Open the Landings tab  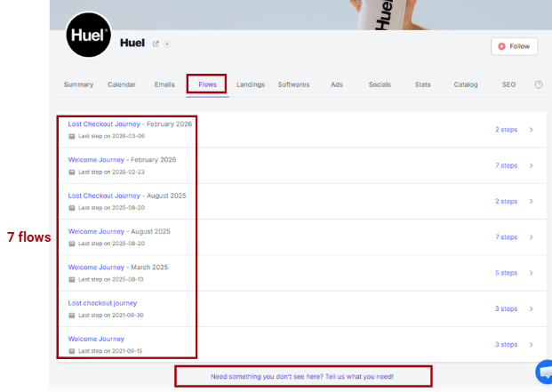pos(251,84)
